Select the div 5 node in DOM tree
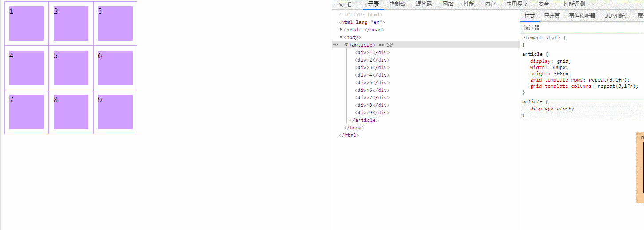 pyautogui.click(x=372, y=82)
